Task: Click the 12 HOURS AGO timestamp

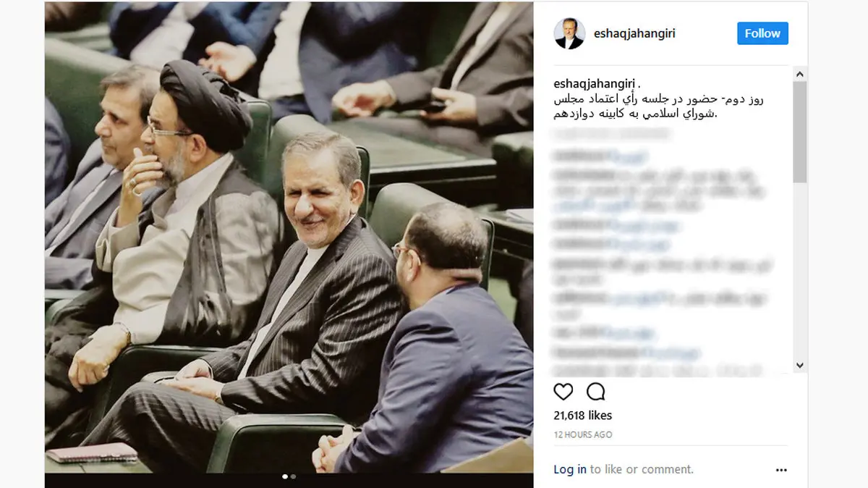Action: coord(583,434)
